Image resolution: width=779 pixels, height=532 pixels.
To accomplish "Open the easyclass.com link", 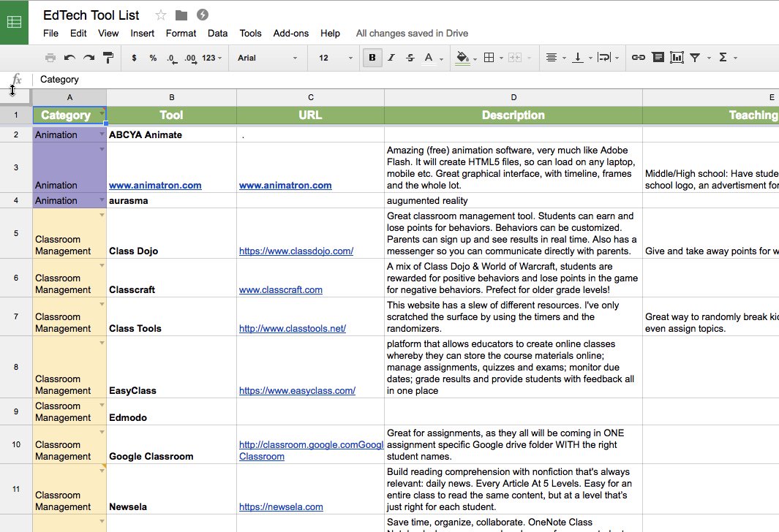I will point(297,390).
